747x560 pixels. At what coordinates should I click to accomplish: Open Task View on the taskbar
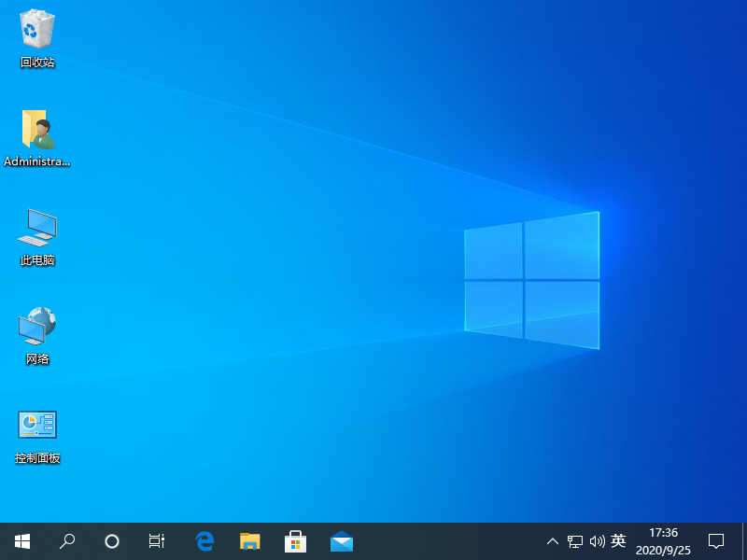click(x=157, y=540)
